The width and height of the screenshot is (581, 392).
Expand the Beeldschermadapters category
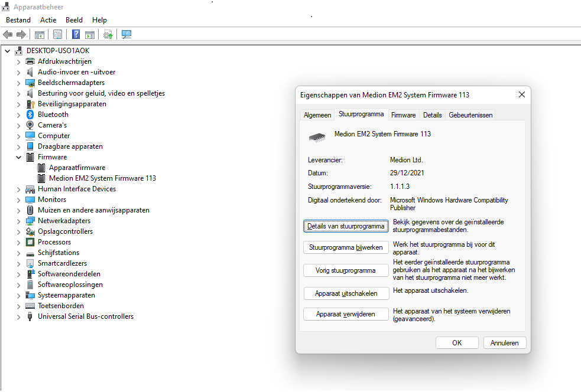click(x=19, y=83)
